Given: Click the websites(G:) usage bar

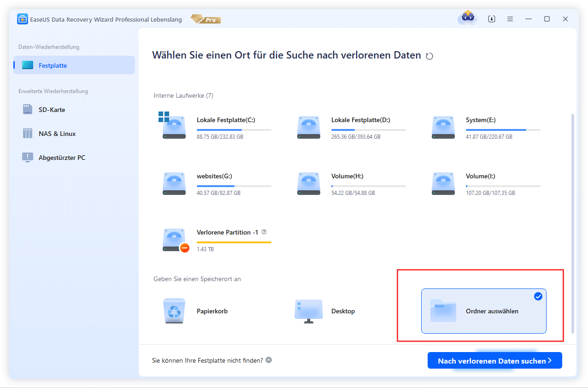Looking at the screenshot, I should (x=234, y=186).
